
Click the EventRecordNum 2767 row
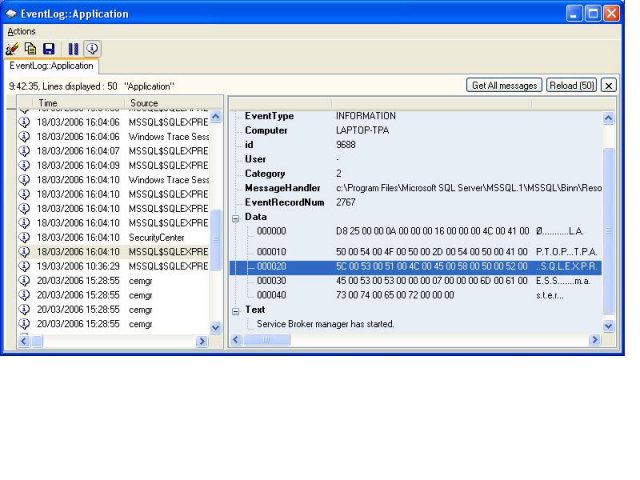click(416, 202)
